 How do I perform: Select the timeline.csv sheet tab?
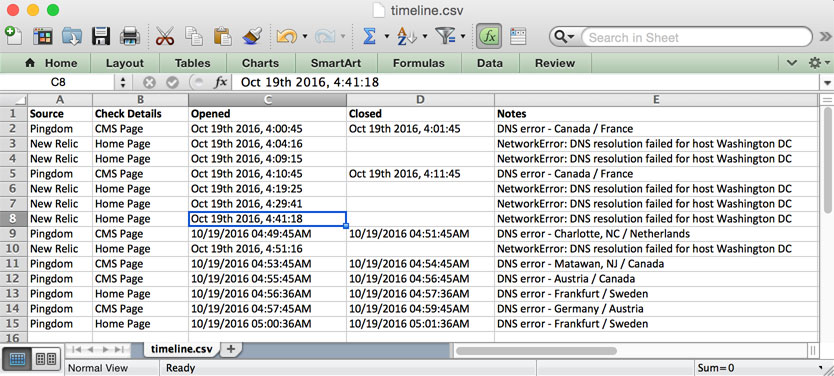(181, 349)
